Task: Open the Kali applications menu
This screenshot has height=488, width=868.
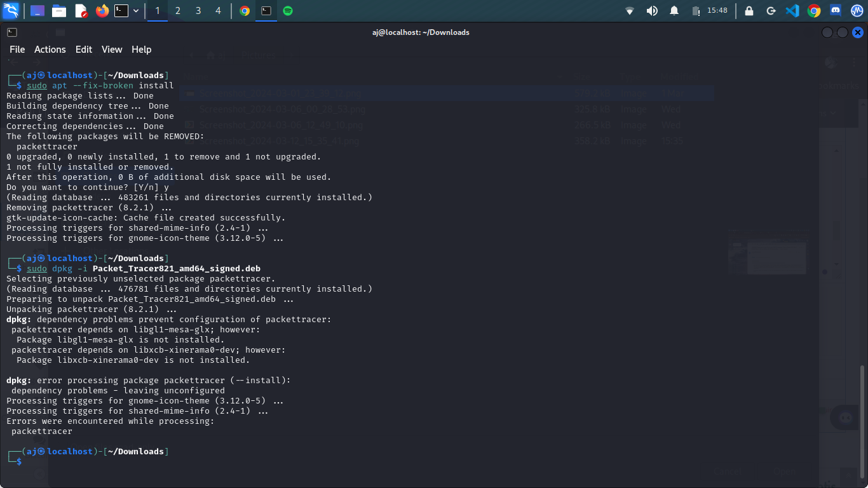Action: pyautogui.click(x=11, y=11)
